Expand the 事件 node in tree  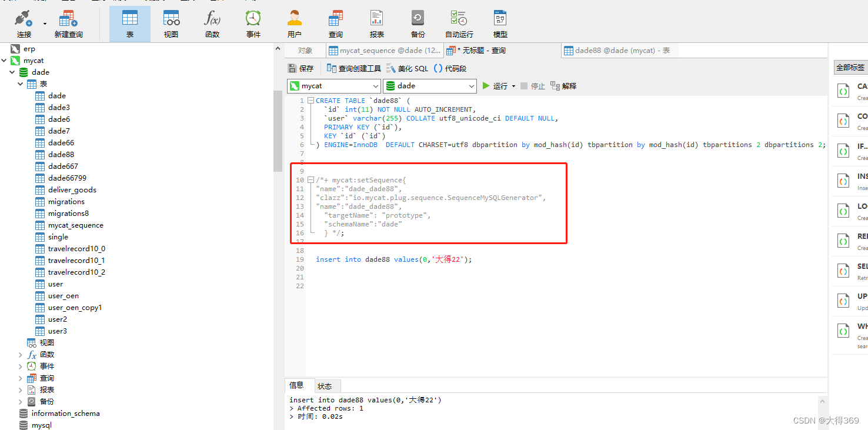[21, 366]
